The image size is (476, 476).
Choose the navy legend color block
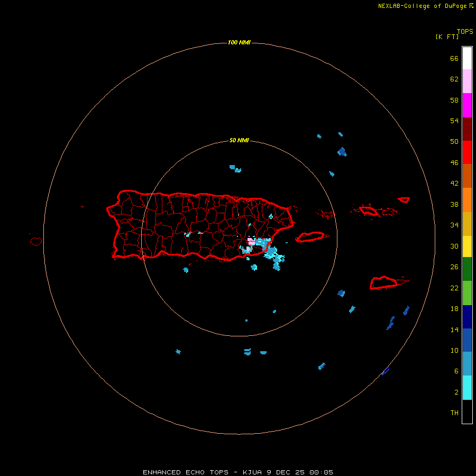[467, 317]
